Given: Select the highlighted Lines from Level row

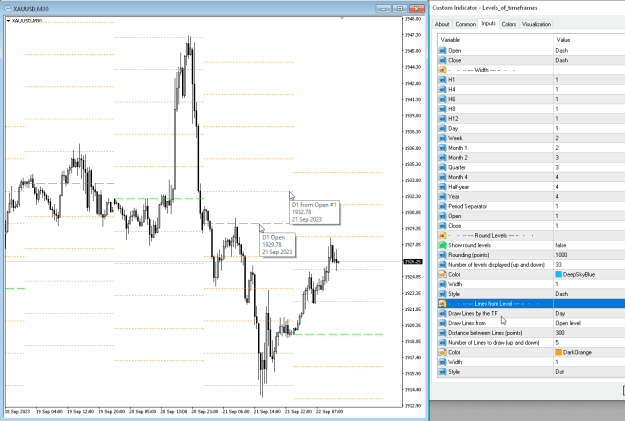Looking at the screenshot, I should pos(531,304).
